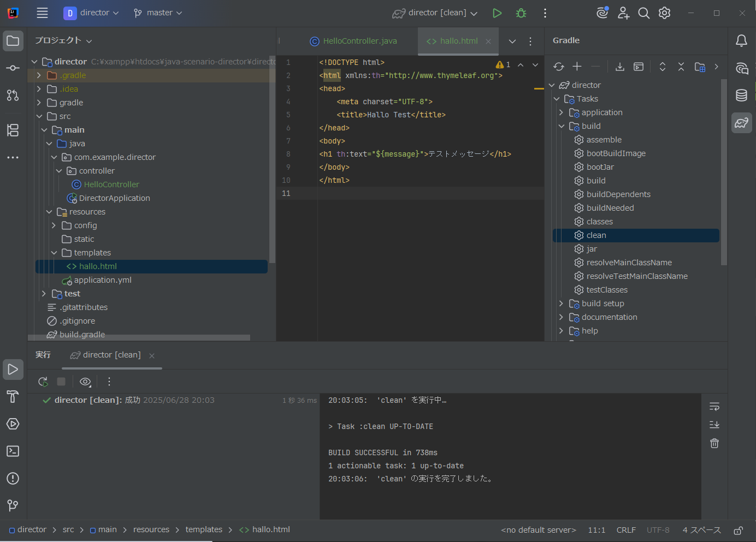756x542 pixels.
Task: Click UTF-8 encoding in the status bar
Action: pos(658,529)
